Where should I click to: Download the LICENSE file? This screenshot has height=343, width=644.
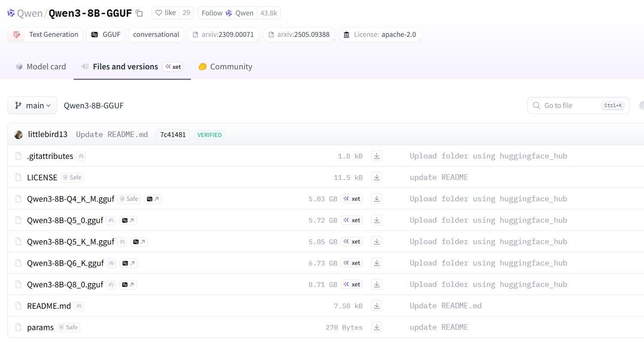pyautogui.click(x=376, y=177)
